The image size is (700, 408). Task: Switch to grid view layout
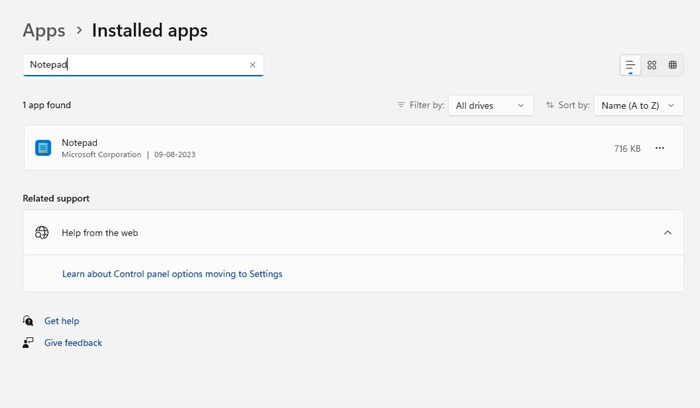point(652,65)
